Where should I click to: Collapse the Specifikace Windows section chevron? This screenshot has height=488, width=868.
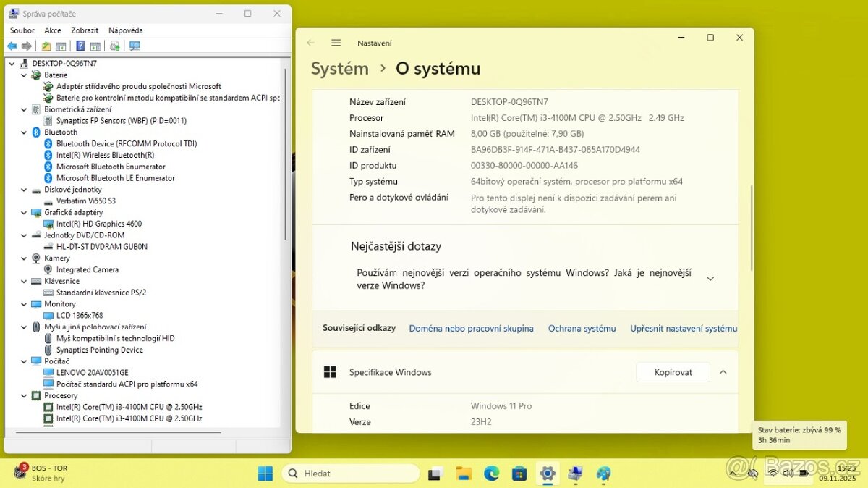pos(723,372)
